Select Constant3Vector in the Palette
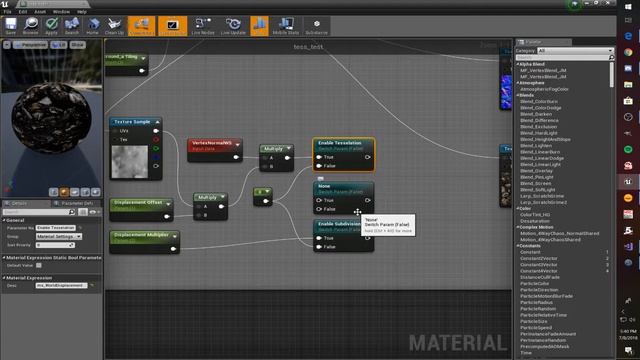This screenshot has width=640, height=360. tap(539, 264)
